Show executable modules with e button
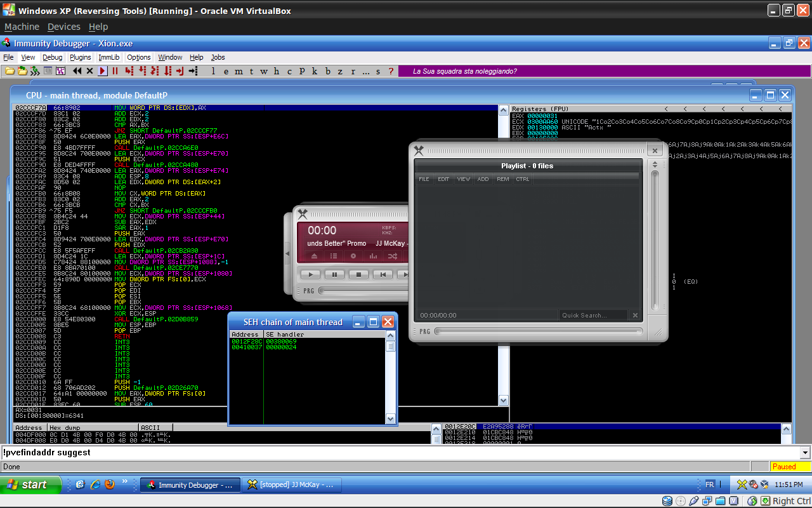This screenshot has height=508, width=812. pyautogui.click(x=226, y=71)
